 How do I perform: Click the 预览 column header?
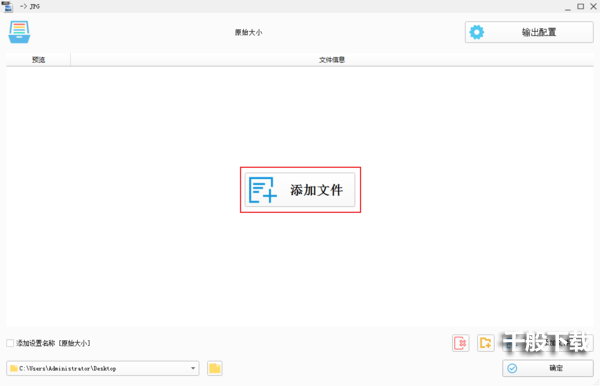point(38,60)
